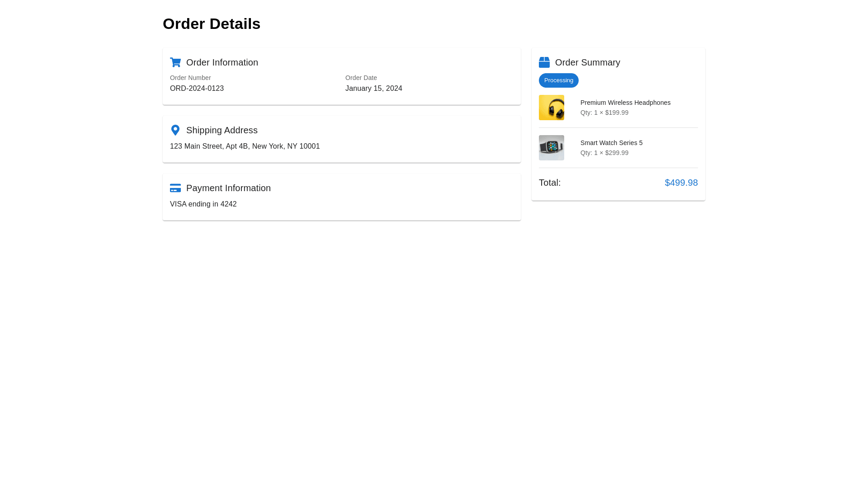The image size is (868, 488).
Task: Click the Payment Information heading
Action: 228,188
